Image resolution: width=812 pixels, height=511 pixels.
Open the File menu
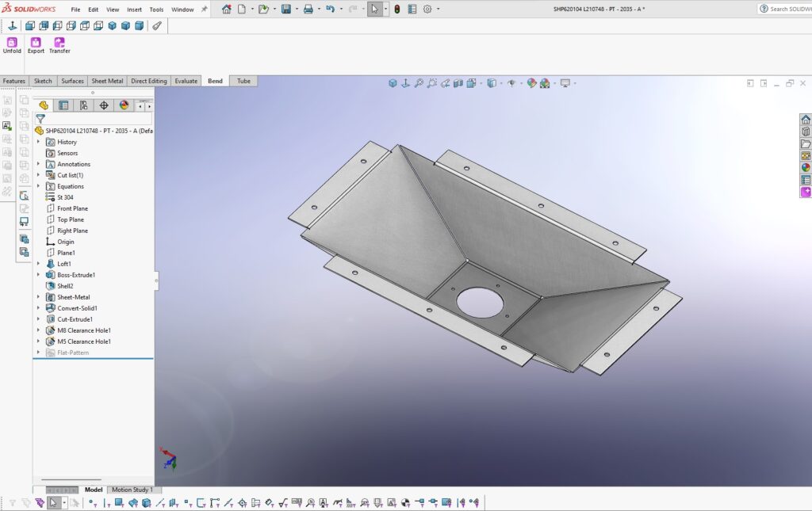[75, 10]
